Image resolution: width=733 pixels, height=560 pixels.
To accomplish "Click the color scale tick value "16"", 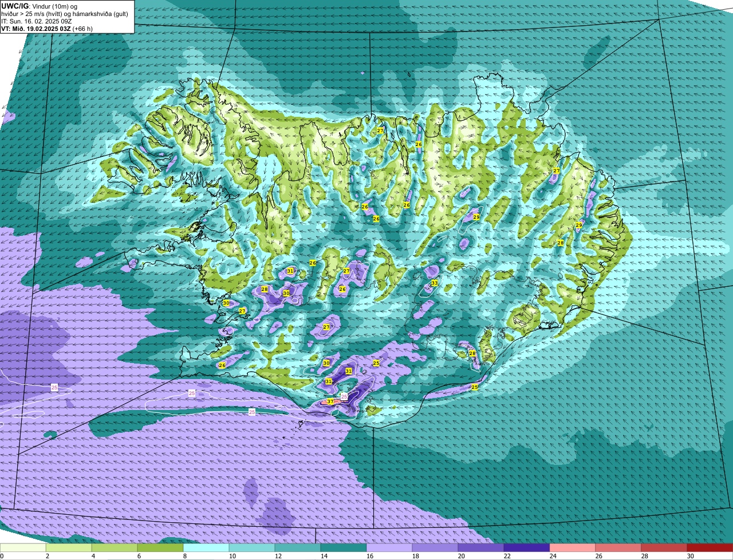I will pos(370,556).
